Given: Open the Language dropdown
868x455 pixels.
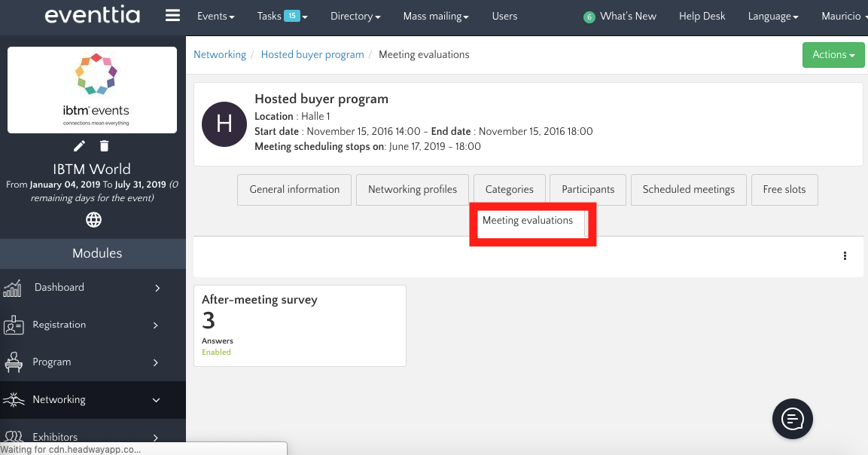Looking at the screenshot, I should pyautogui.click(x=772, y=16).
